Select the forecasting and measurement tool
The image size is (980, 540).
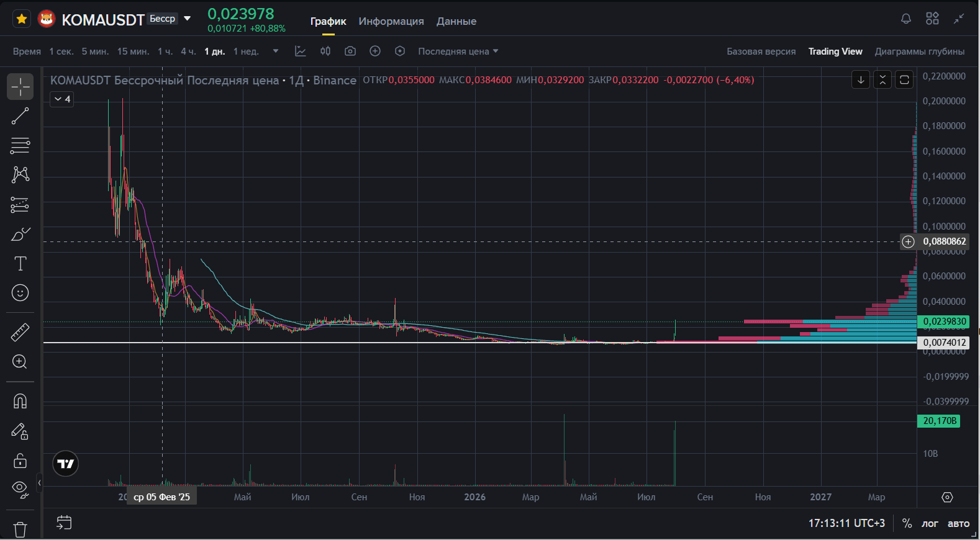[x=20, y=204]
